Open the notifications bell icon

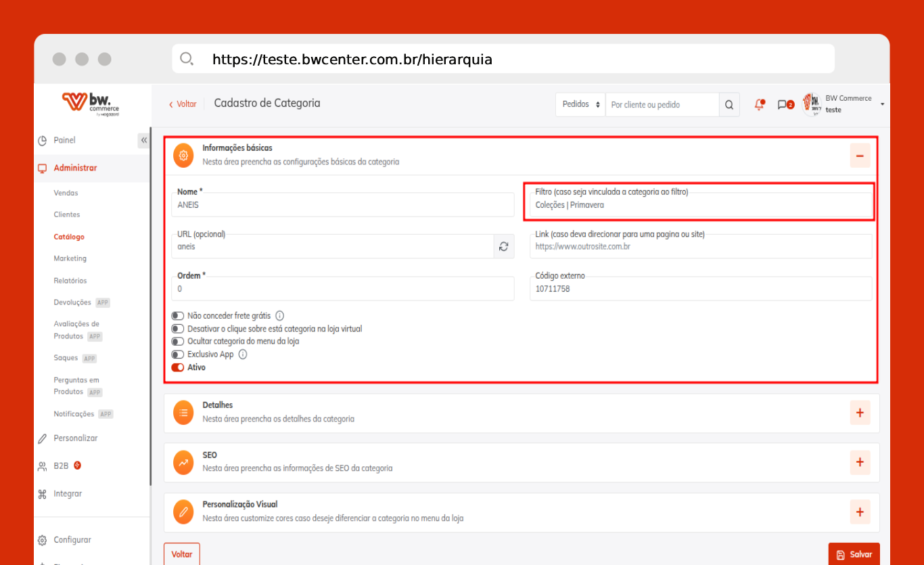(x=760, y=104)
